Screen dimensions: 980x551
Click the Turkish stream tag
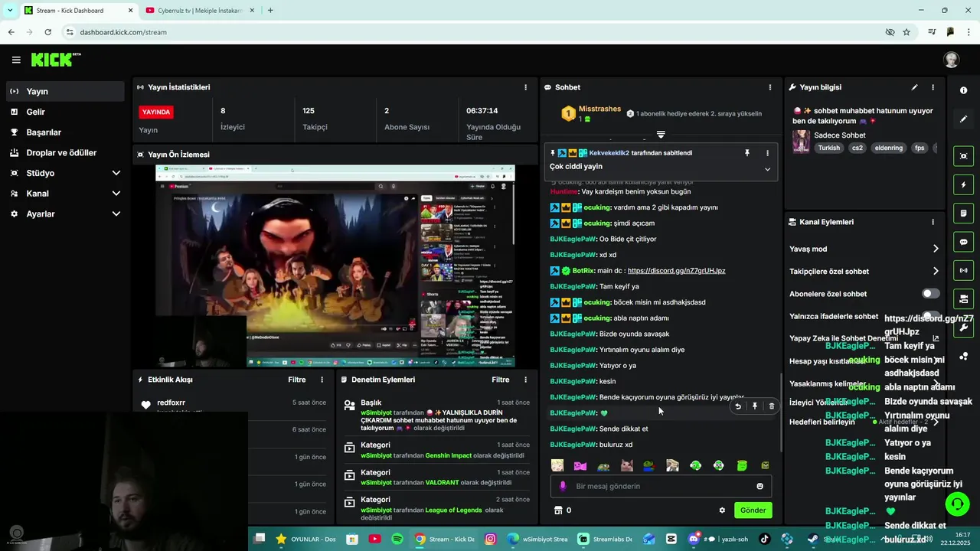coord(828,148)
